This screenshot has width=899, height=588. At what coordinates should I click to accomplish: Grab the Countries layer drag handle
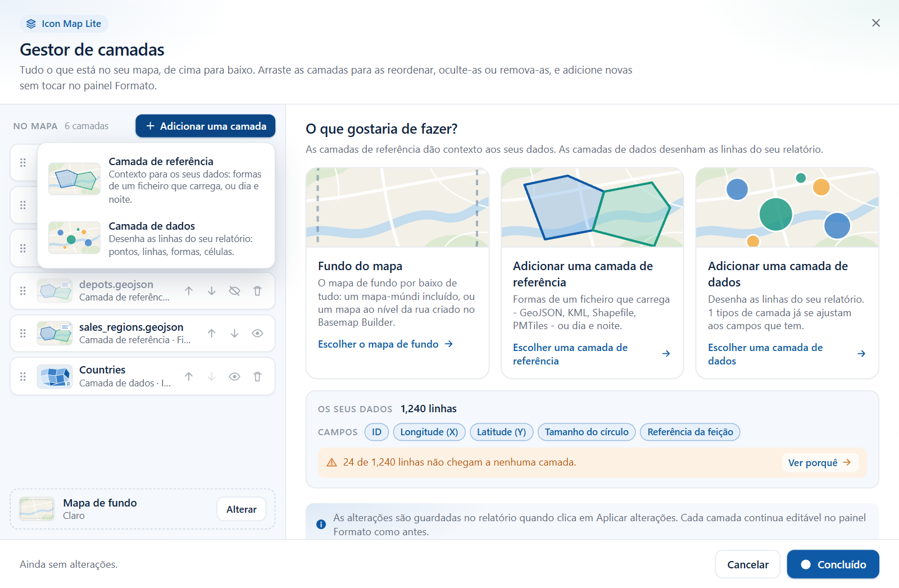click(23, 377)
